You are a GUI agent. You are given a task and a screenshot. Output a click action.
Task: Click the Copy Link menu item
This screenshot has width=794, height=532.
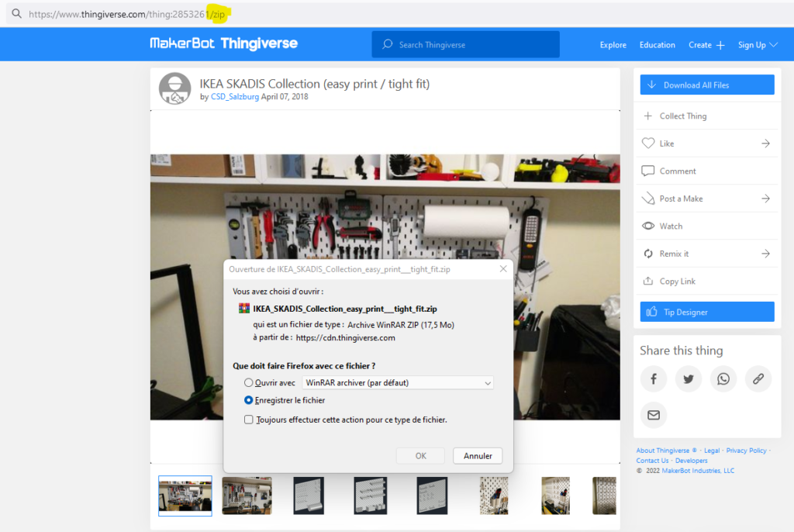(707, 281)
